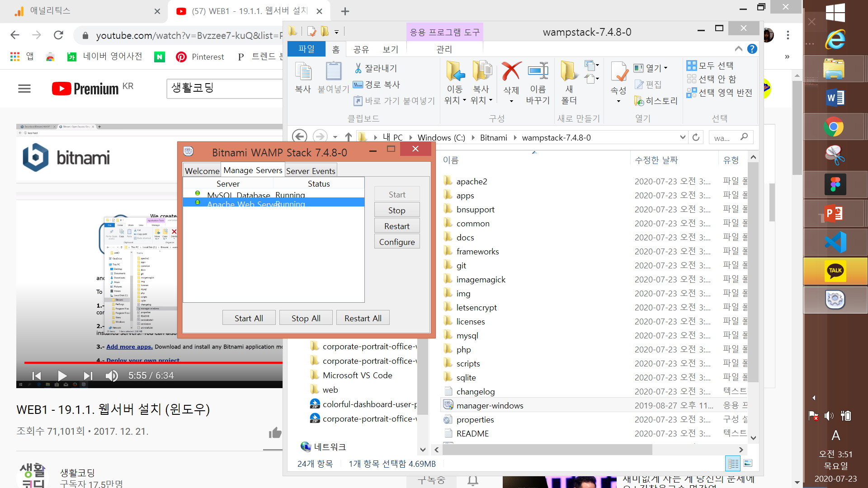The width and height of the screenshot is (868, 488).
Task: Click the Explorer search box
Action: click(x=731, y=137)
